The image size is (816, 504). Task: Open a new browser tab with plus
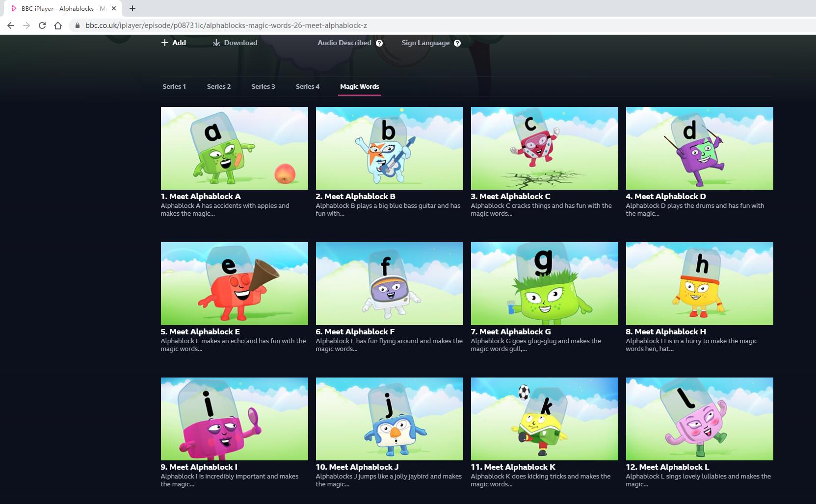click(132, 8)
